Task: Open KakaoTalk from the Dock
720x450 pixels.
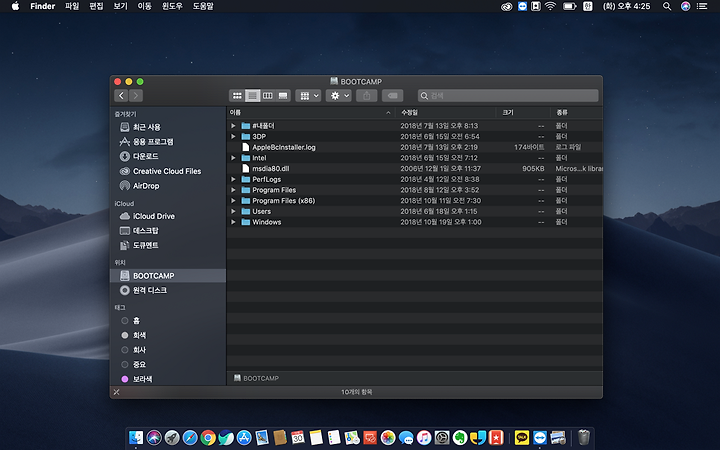Action: coord(522,438)
